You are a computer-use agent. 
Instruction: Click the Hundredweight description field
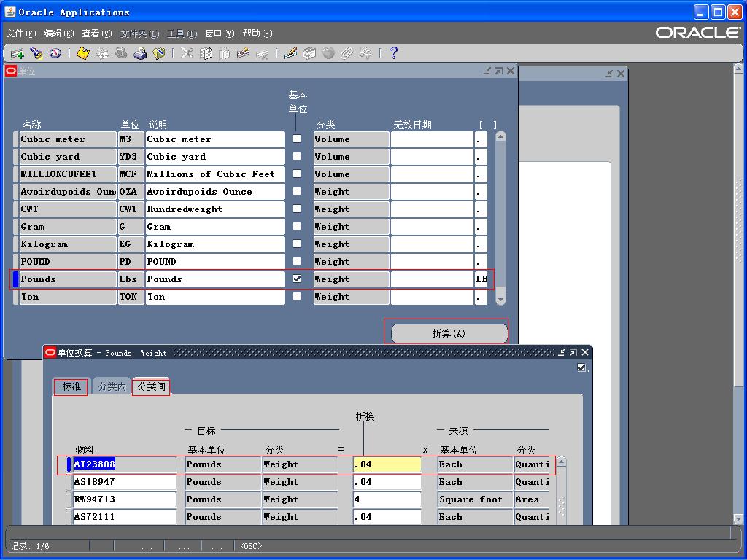click(215, 209)
